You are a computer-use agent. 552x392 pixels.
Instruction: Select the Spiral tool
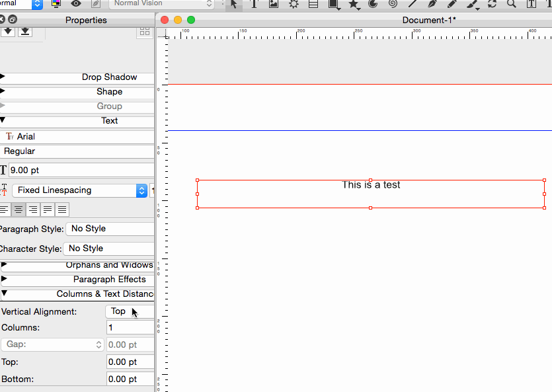[393, 4]
